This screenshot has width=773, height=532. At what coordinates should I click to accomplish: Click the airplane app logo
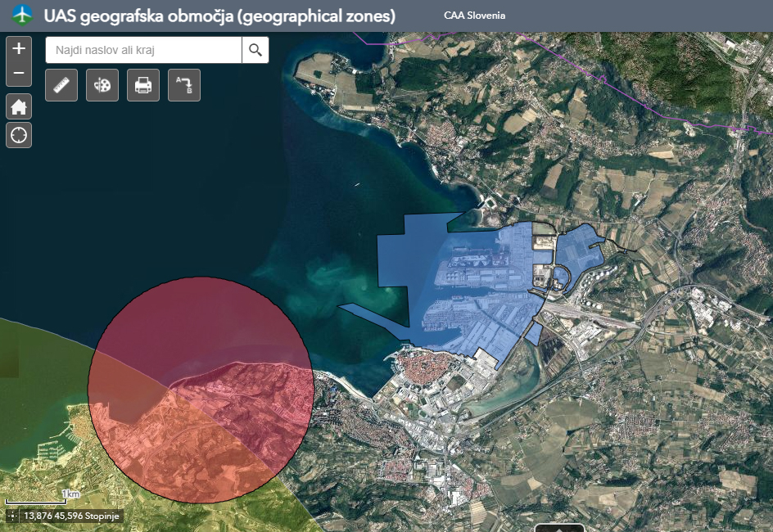pos(22,16)
